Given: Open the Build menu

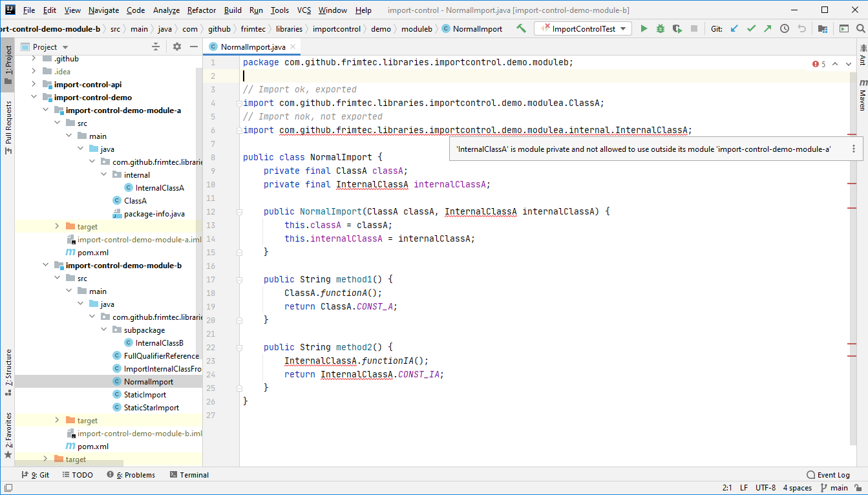Looking at the screenshot, I should pos(233,10).
